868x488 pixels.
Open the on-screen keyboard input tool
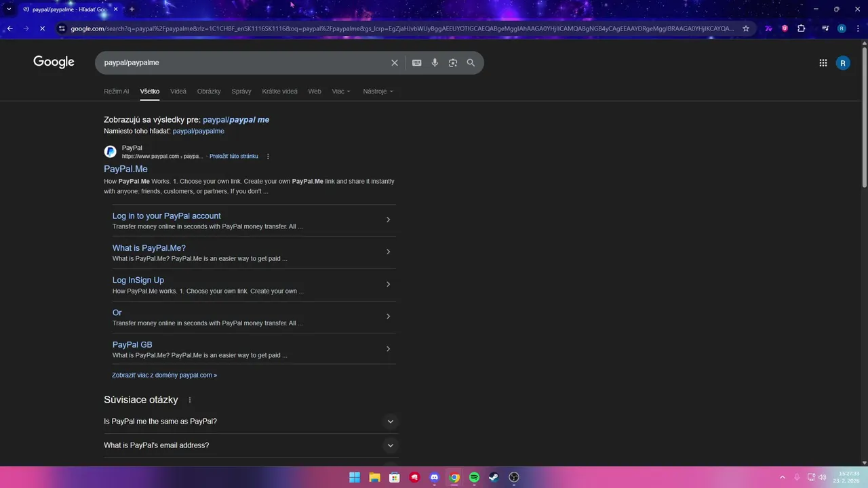(417, 62)
